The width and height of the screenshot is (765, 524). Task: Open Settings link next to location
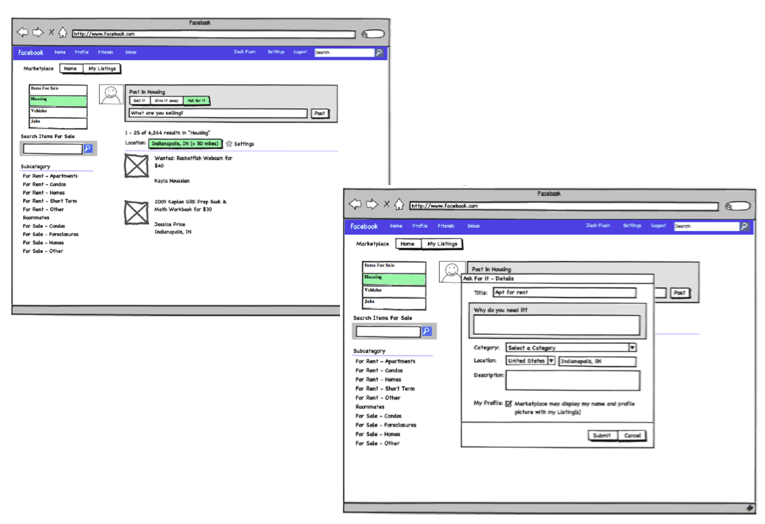[244, 144]
